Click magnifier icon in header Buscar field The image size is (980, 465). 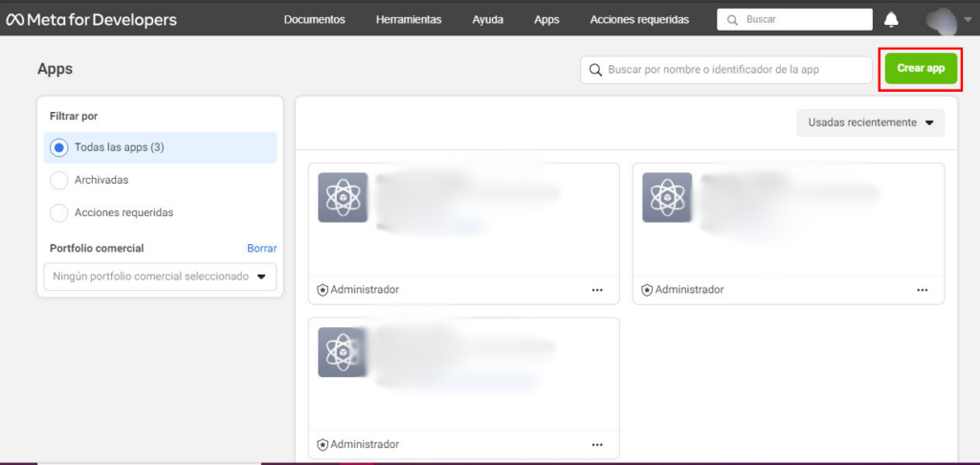732,19
